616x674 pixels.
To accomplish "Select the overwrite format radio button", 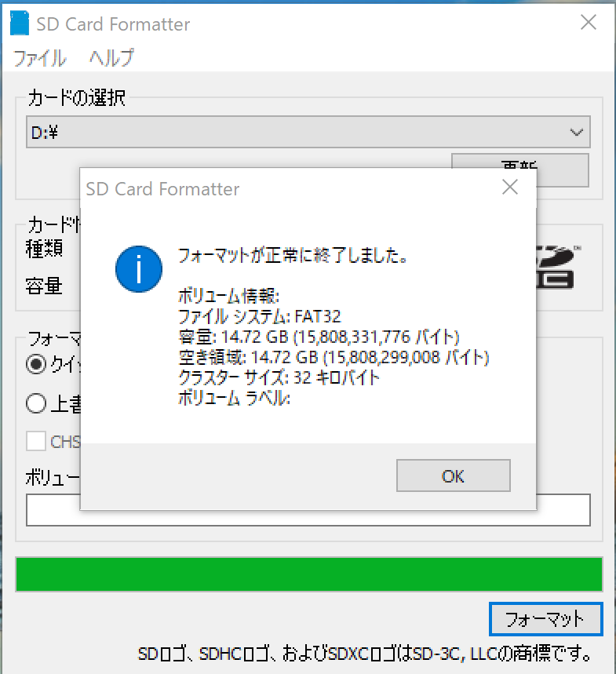I will pos(35,403).
